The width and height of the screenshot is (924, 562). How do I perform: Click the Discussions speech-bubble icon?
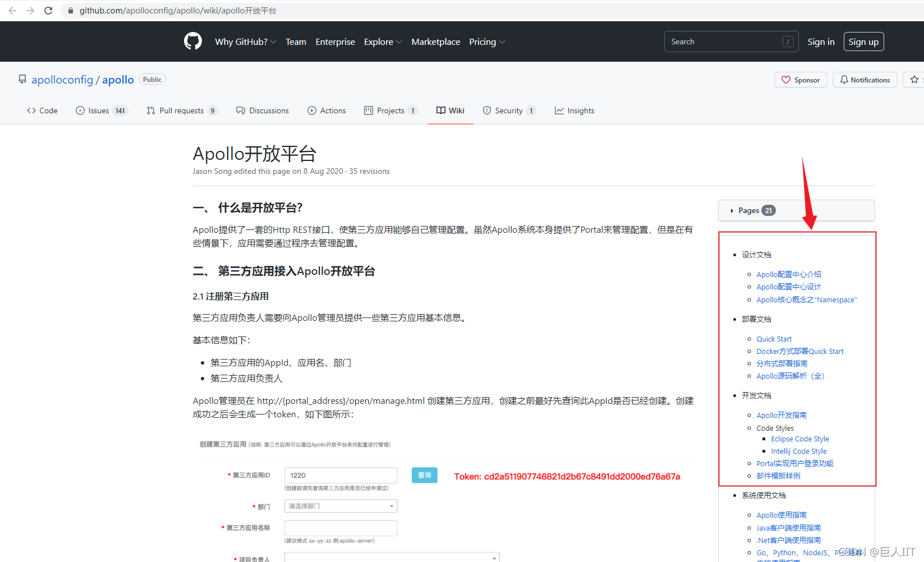tap(240, 110)
